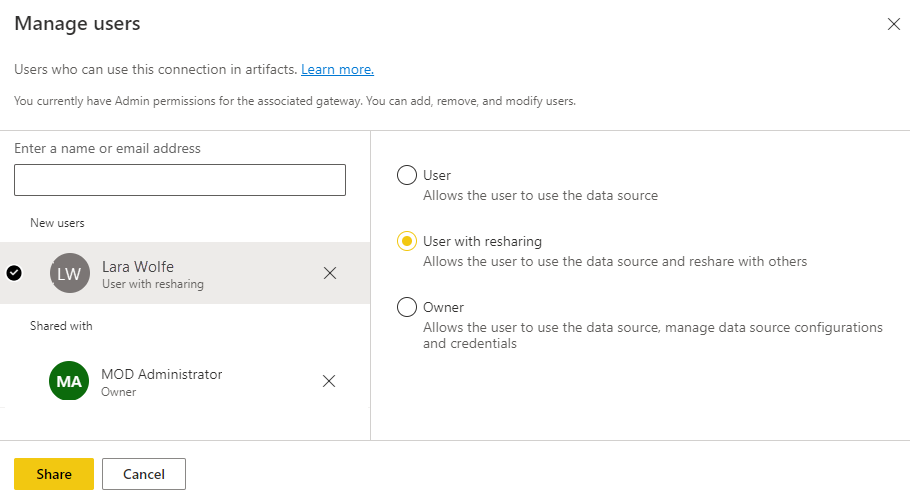
Task: Click the LW avatar icon
Action: [x=69, y=273]
